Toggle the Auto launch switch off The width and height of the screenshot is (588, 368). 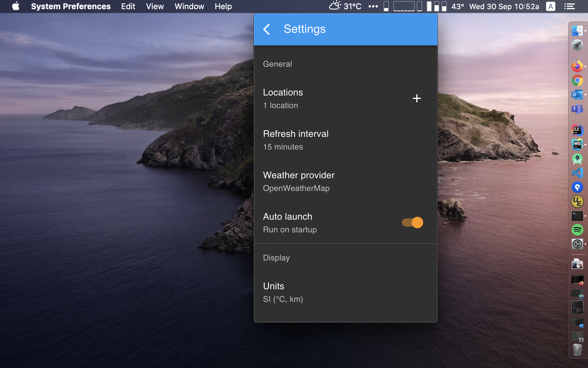(413, 223)
